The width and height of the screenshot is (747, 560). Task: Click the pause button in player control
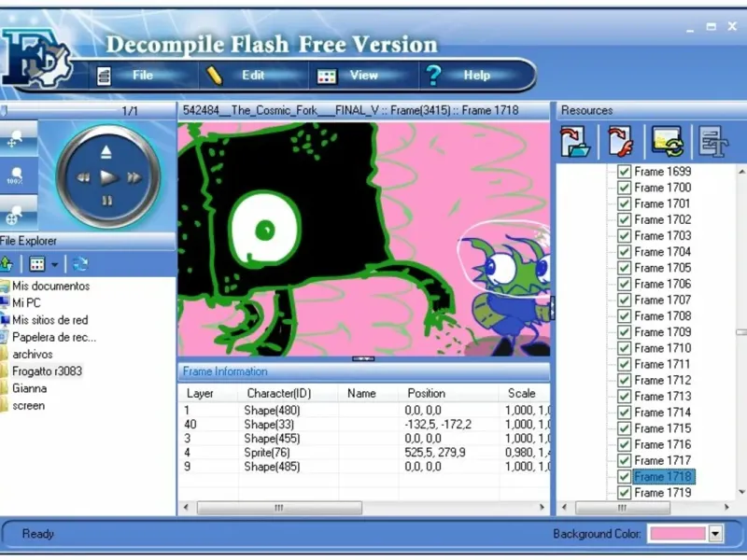(107, 201)
